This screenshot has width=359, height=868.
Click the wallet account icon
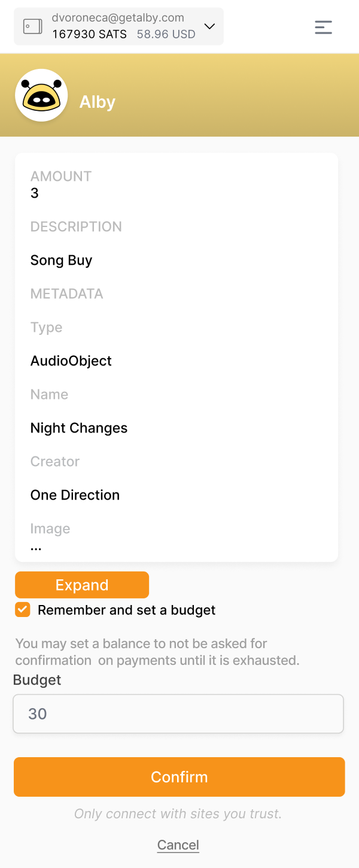click(x=32, y=26)
